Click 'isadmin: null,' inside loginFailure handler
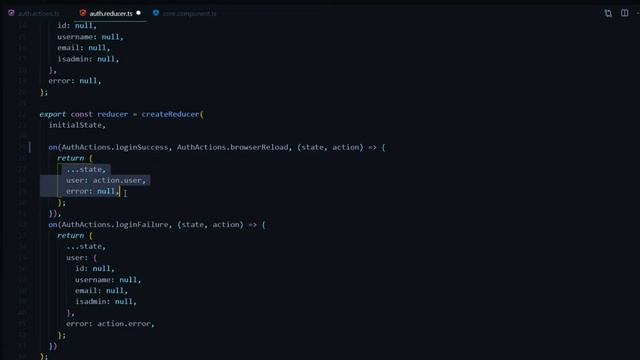The height and width of the screenshot is (360, 640). tap(106, 302)
